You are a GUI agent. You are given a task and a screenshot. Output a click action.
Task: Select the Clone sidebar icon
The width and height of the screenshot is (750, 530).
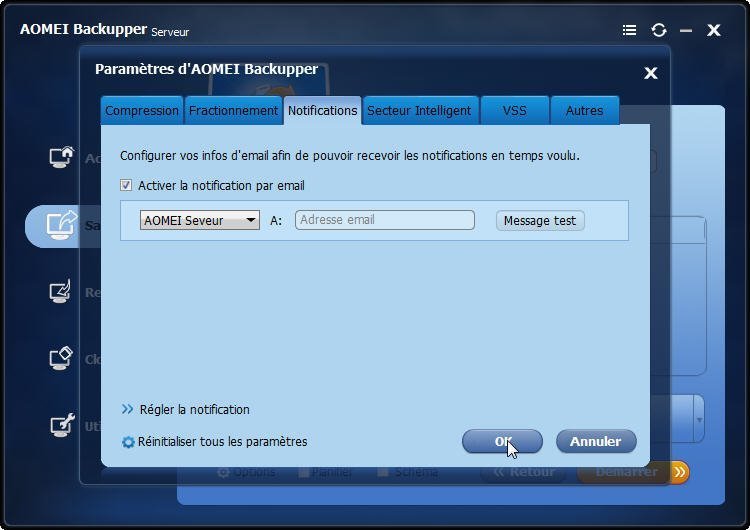click(61, 358)
